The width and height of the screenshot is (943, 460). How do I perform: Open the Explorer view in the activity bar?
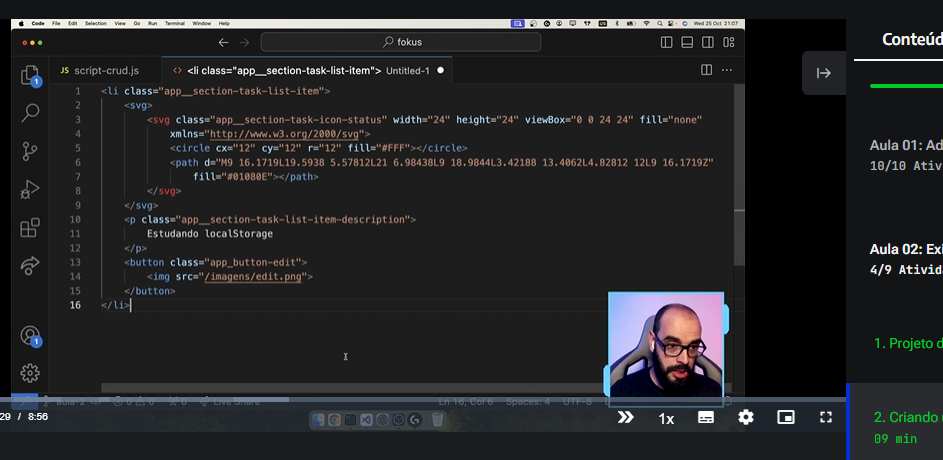29,76
